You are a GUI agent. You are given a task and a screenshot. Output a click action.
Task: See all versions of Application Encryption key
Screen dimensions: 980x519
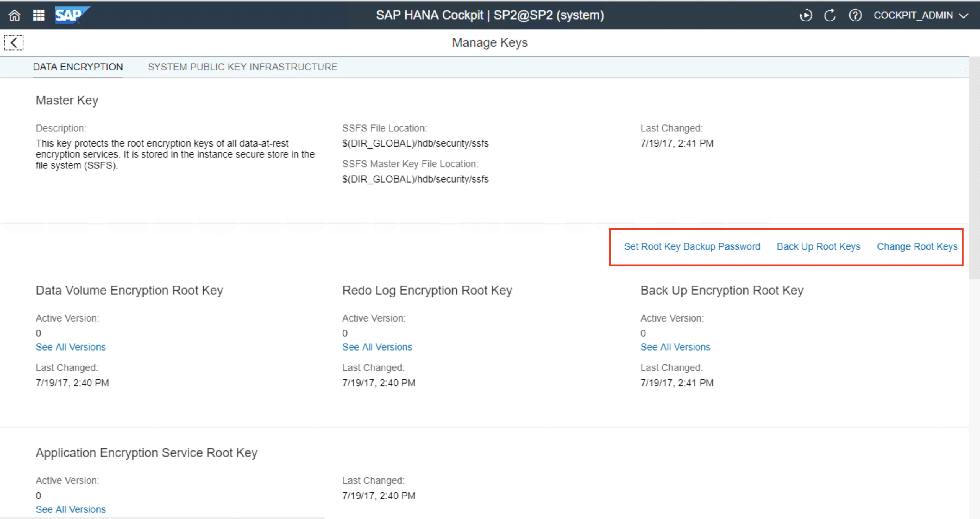[x=70, y=509]
